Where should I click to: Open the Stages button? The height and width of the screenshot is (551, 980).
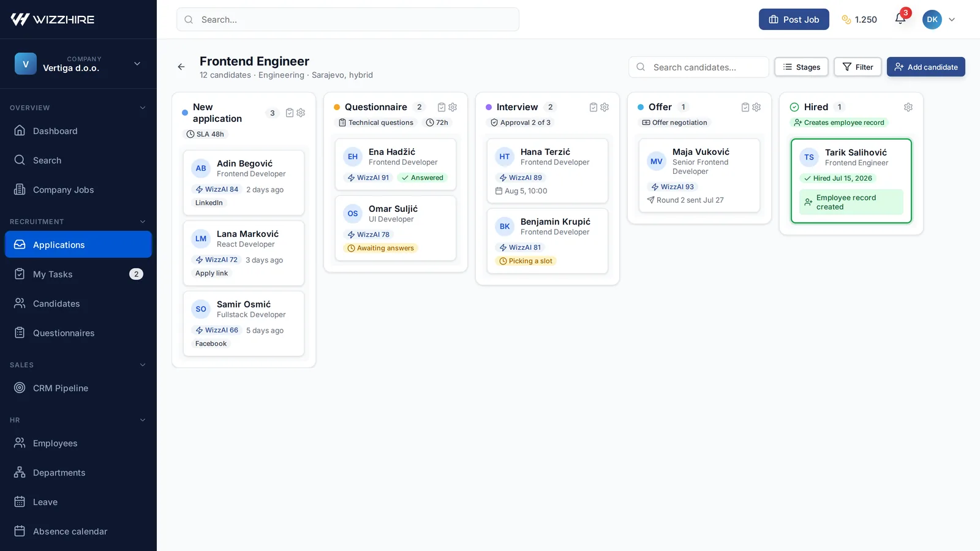(801, 67)
